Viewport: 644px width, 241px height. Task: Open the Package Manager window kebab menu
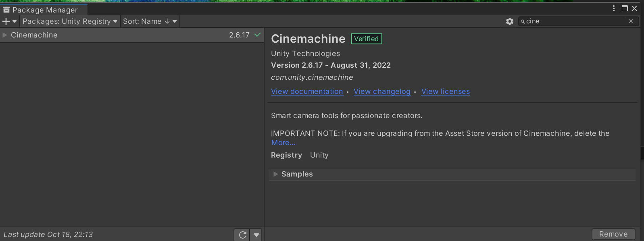(614, 8)
